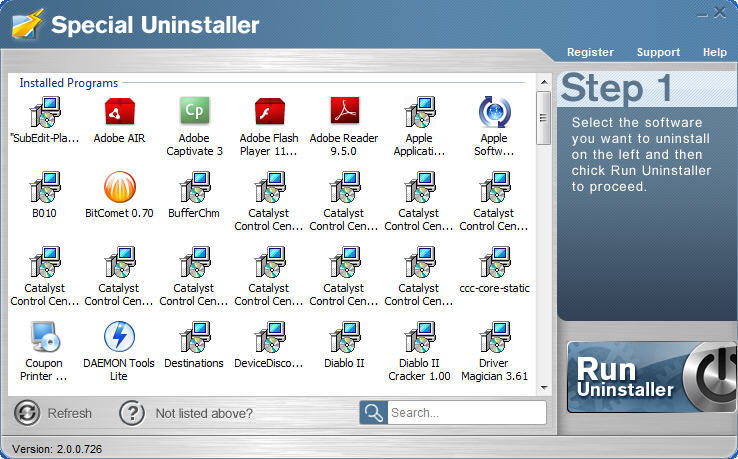Select the Adobe Reader 9.5.0 icon
This screenshot has width=738, height=459.
coord(344,111)
